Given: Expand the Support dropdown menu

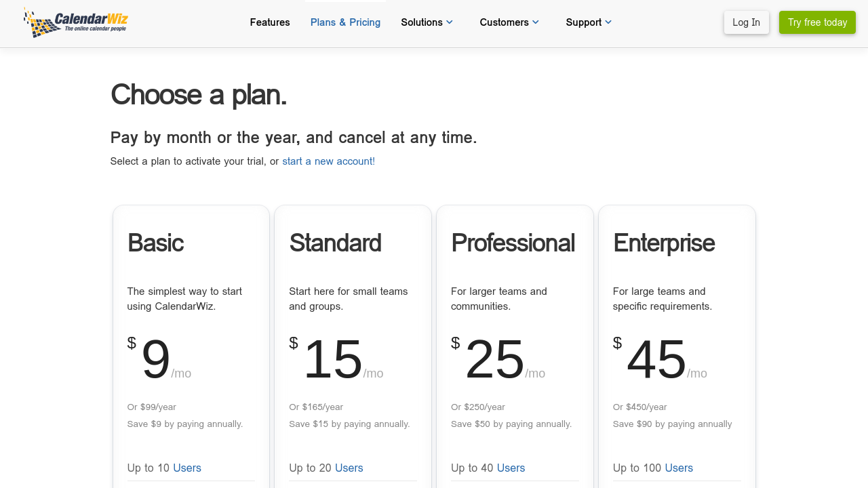Looking at the screenshot, I should pyautogui.click(x=589, y=22).
